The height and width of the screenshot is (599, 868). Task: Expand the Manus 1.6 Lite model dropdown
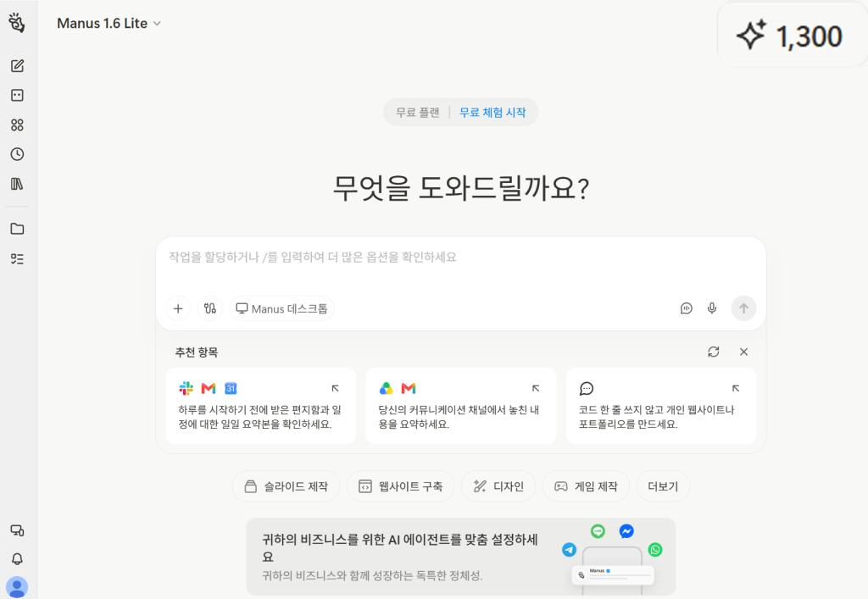coord(109,23)
